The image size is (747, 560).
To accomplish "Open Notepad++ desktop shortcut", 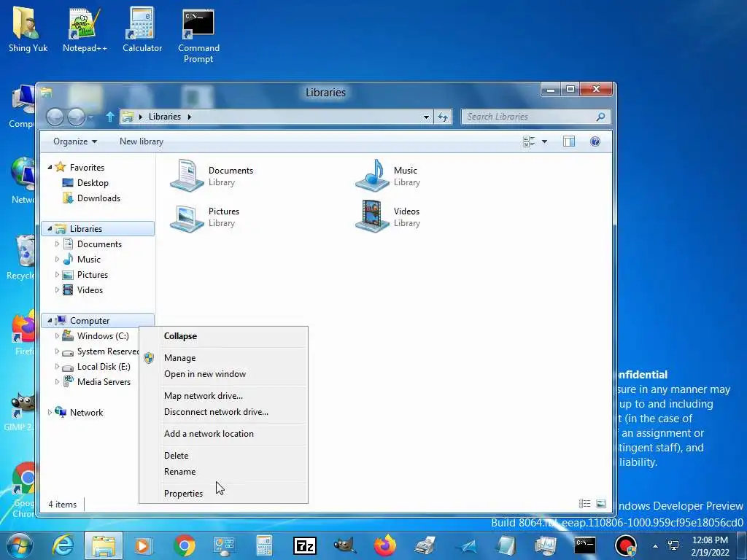I will pos(85,30).
